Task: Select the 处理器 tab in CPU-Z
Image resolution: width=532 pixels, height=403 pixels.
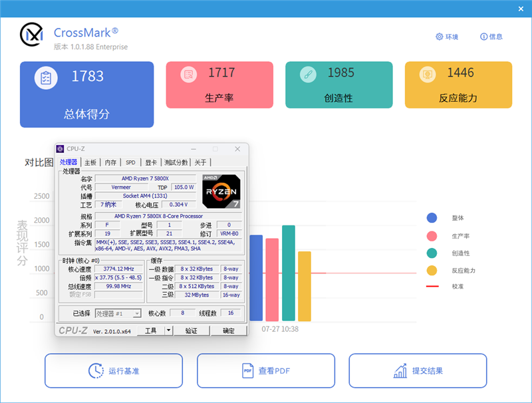Action: [x=68, y=162]
